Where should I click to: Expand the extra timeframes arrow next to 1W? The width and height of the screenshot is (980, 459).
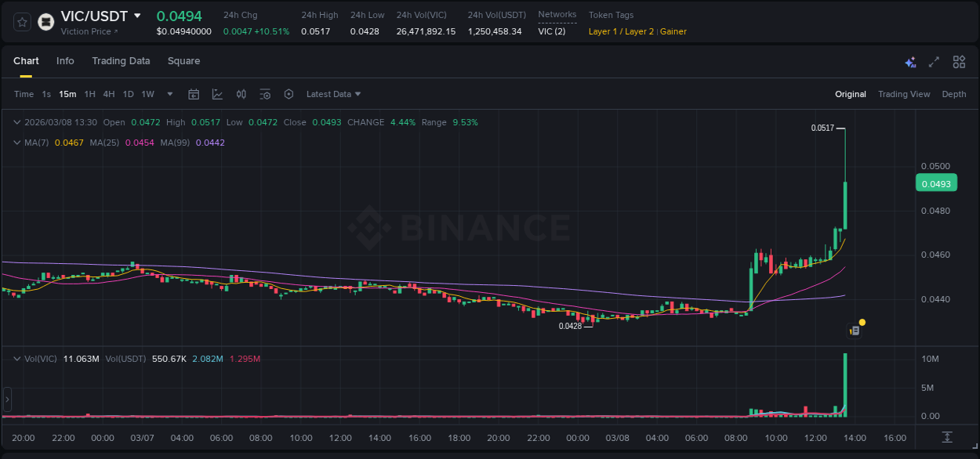(x=169, y=93)
